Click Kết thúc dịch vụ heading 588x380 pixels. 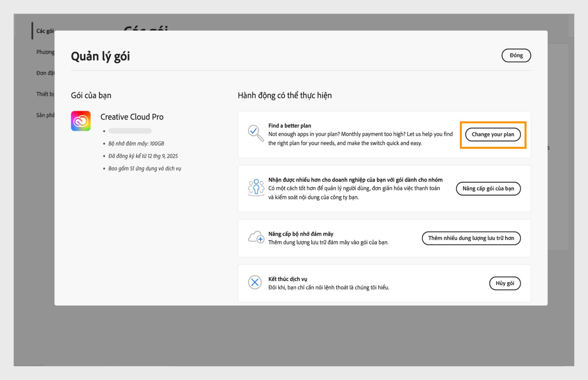(x=288, y=279)
